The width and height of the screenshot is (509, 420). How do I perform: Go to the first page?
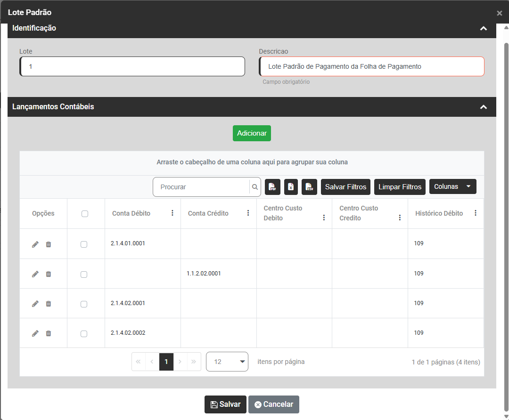(138, 362)
